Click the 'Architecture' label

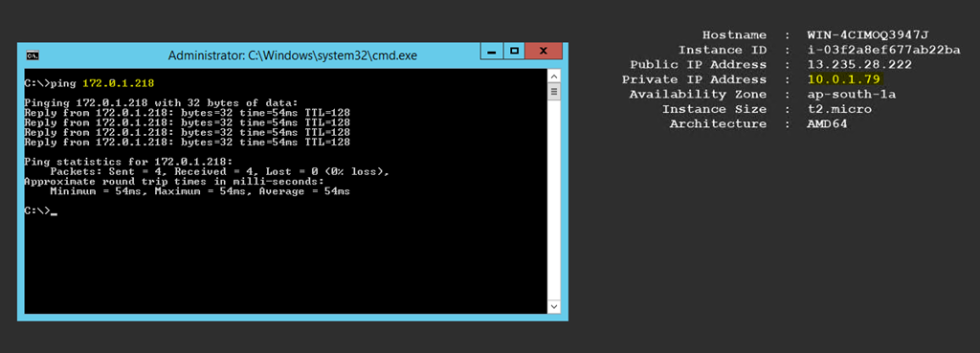pos(718,123)
